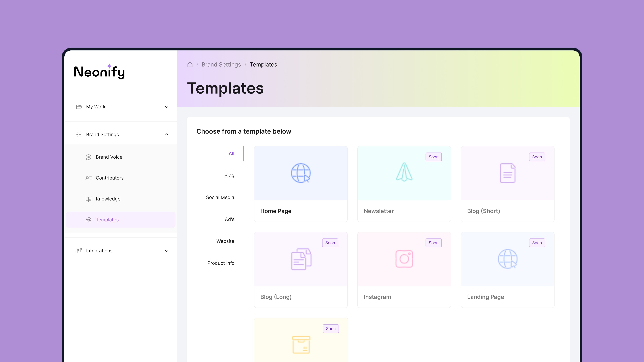This screenshot has width=644, height=362.
Task: Click the My Work folder icon
Action: click(x=79, y=107)
